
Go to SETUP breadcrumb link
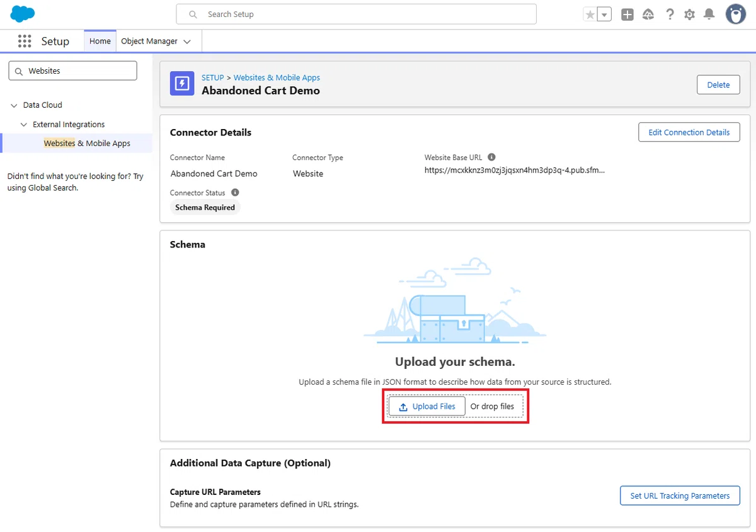[x=213, y=77]
